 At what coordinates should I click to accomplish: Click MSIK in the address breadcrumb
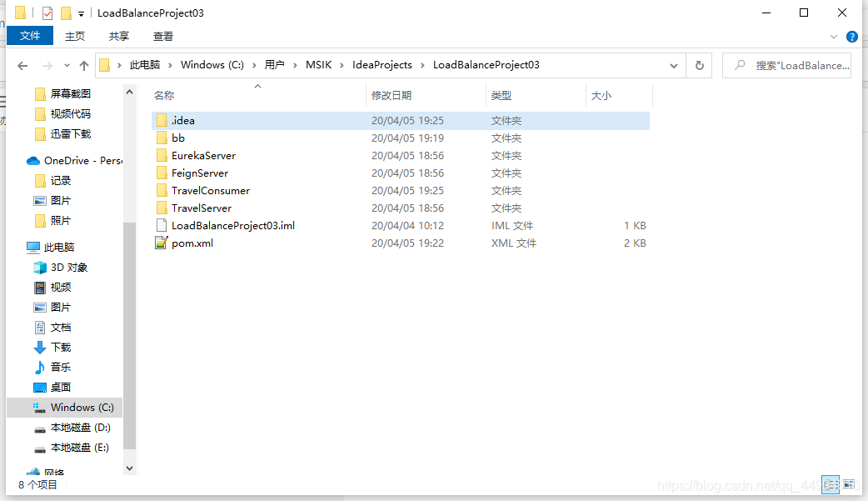319,65
